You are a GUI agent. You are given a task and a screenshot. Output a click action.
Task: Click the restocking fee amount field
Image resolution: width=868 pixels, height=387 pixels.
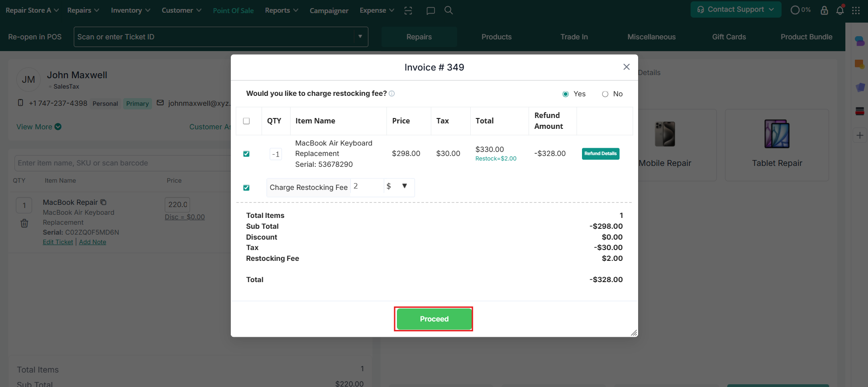click(367, 186)
